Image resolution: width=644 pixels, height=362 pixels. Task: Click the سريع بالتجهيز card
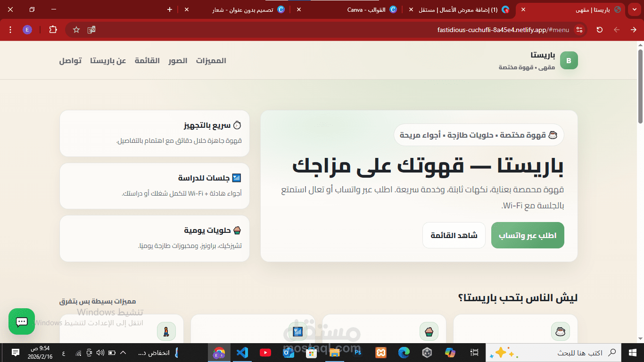(155, 133)
